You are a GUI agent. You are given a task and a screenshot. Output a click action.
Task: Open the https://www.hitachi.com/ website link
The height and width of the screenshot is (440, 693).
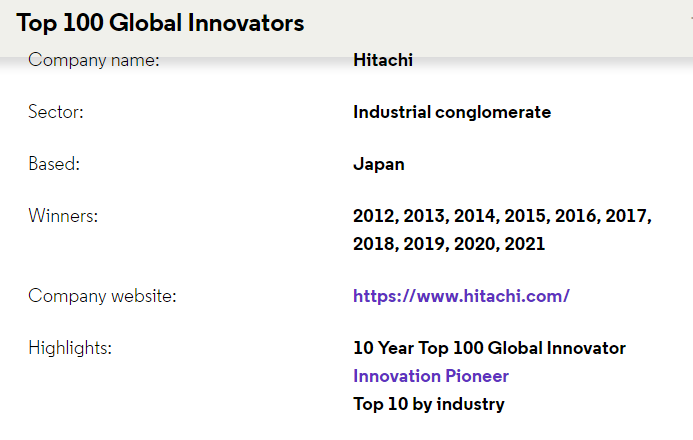tap(461, 296)
